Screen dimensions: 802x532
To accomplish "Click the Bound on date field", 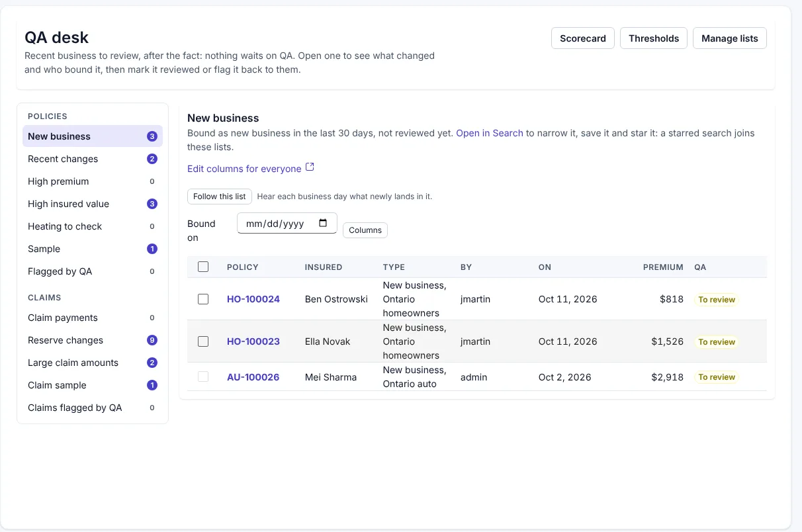I will (287, 223).
